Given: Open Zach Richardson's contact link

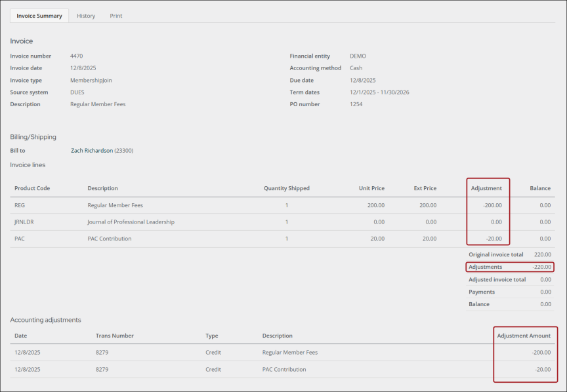Looking at the screenshot, I should coord(92,151).
